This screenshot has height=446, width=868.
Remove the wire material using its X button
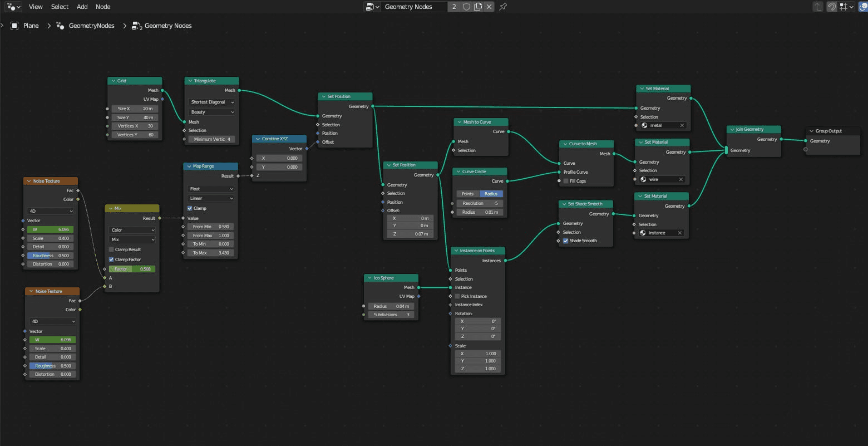(682, 179)
